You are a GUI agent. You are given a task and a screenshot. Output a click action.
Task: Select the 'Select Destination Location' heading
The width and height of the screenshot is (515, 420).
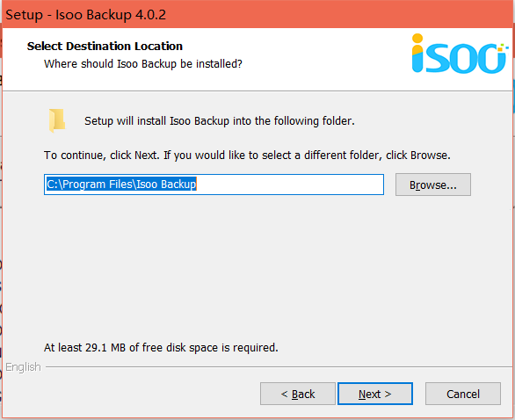click(x=105, y=47)
